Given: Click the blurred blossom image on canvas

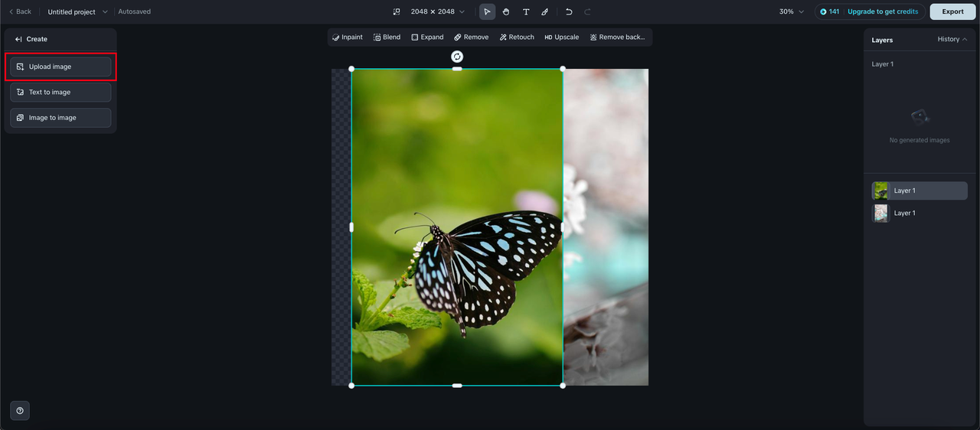Looking at the screenshot, I should tap(606, 227).
